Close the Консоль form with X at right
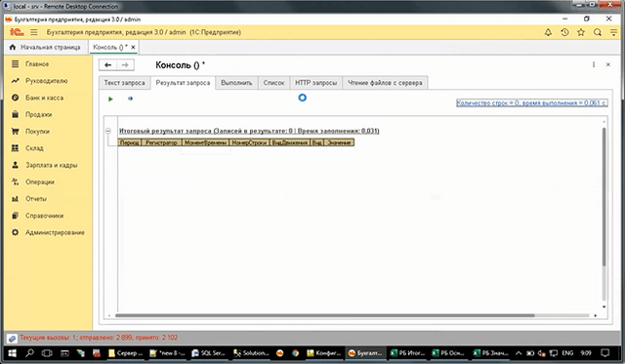The image size is (625, 364). pos(608,64)
